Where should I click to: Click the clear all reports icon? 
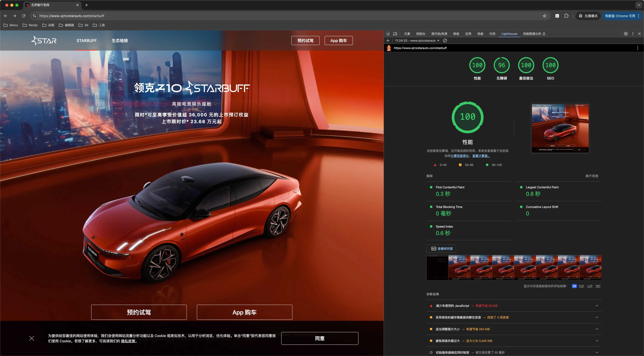tap(445, 41)
